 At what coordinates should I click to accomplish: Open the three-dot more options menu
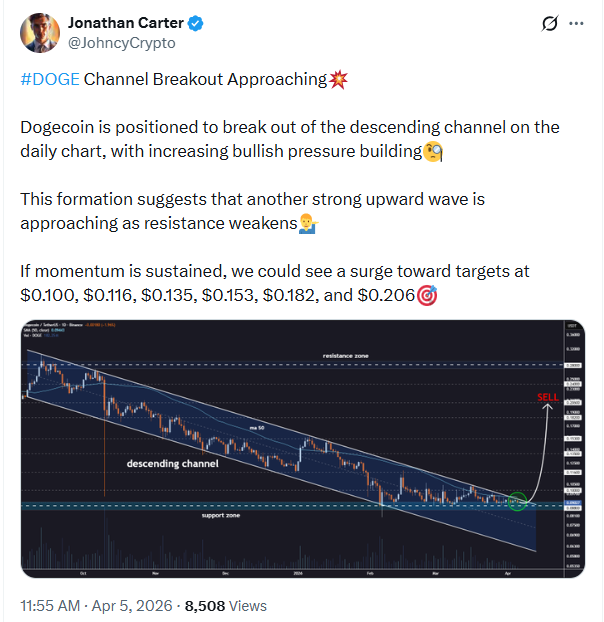[x=575, y=23]
